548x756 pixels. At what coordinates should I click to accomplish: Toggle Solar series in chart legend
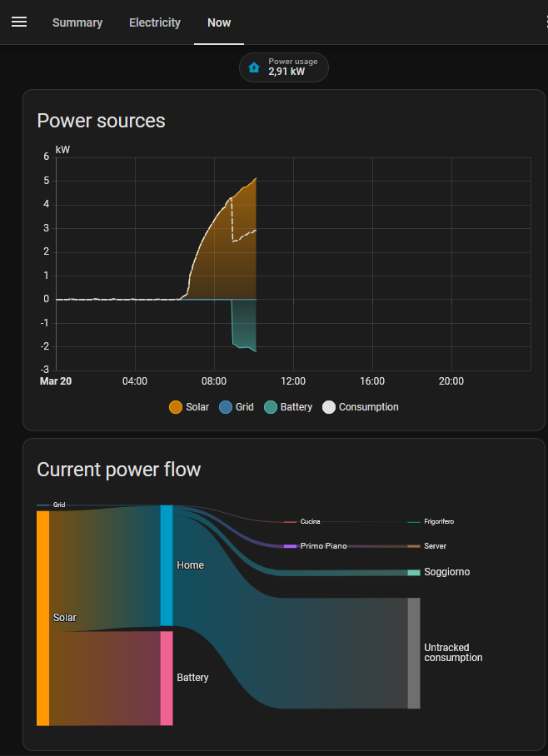(x=189, y=407)
